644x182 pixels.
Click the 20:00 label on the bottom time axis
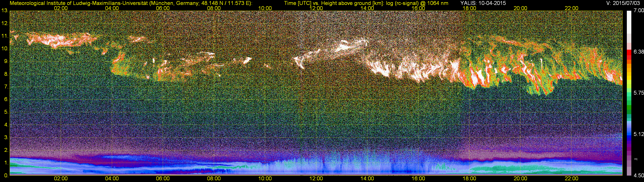(520, 179)
